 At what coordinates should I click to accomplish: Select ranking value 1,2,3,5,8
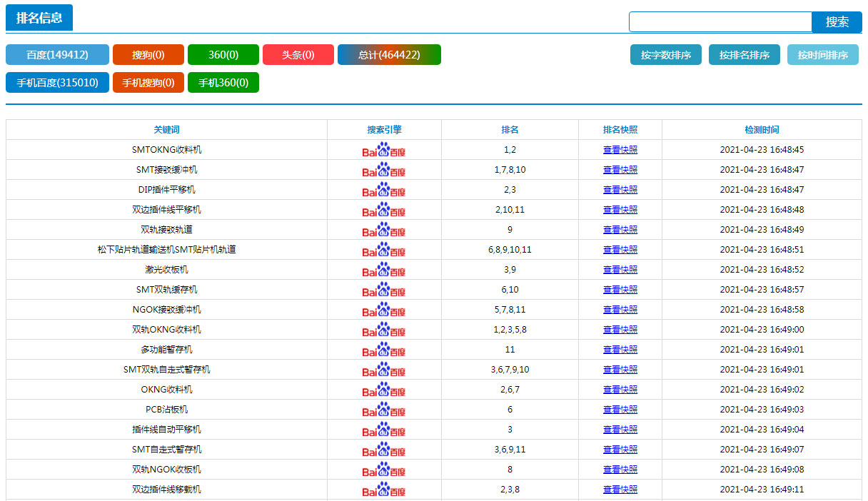pyautogui.click(x=510, y=330)
